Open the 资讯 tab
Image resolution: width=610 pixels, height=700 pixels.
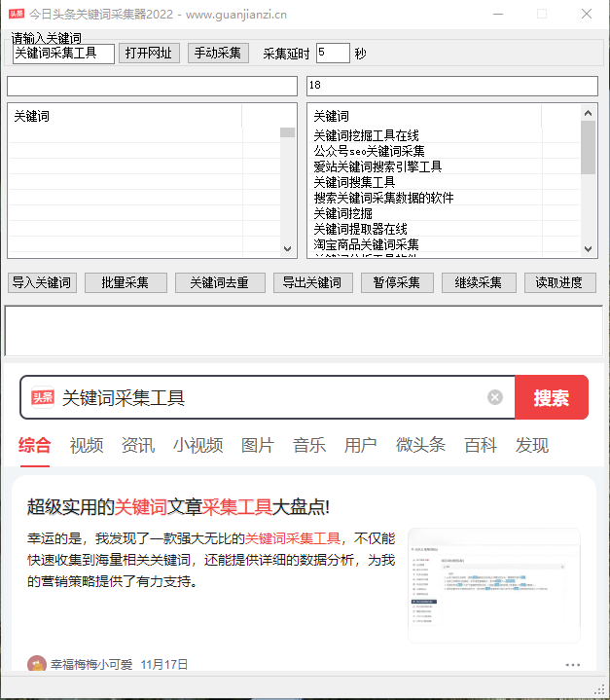(138, 445)
